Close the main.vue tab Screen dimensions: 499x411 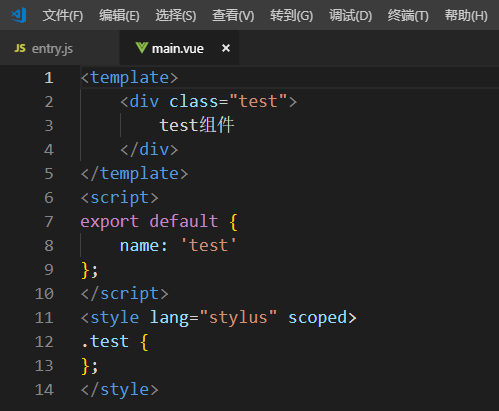coord(226,48)
